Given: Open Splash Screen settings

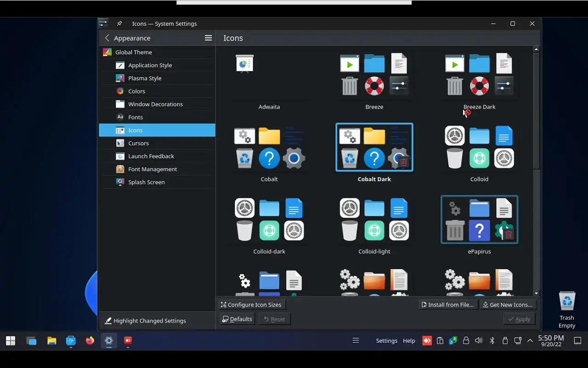Looking at the screenshot, I should [x=157, y=182].
